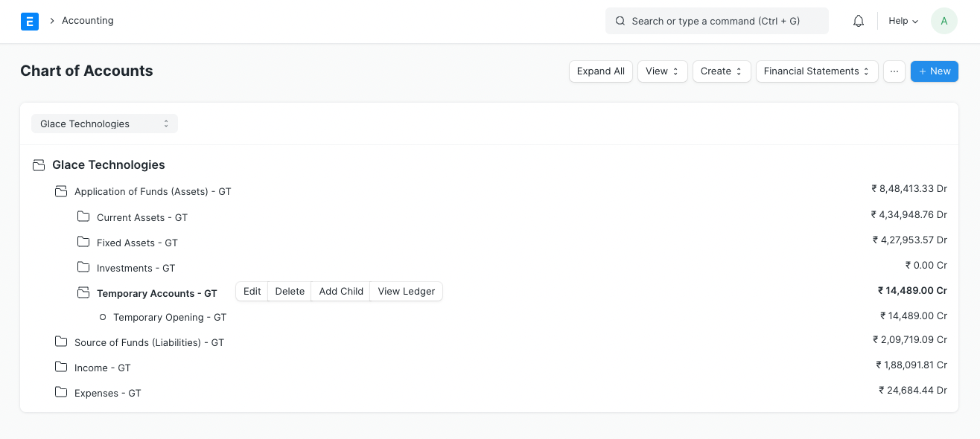Open the three-dots more options menu

pos(894,71)
